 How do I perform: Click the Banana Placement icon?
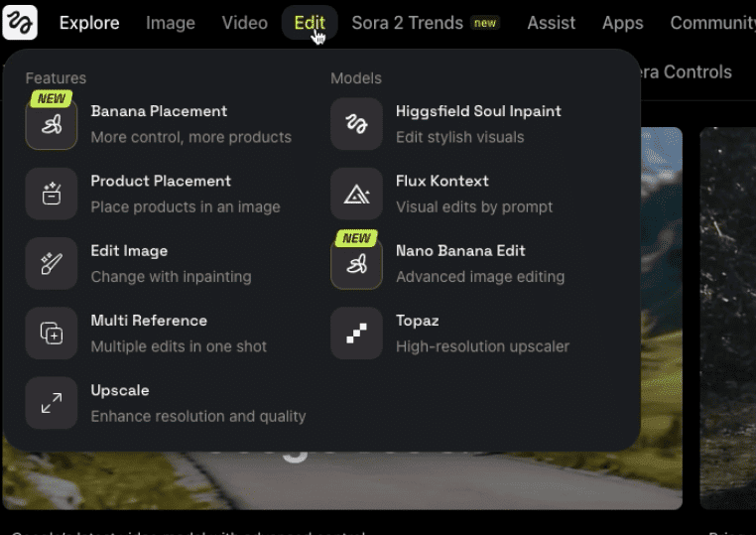click(52, 124)
